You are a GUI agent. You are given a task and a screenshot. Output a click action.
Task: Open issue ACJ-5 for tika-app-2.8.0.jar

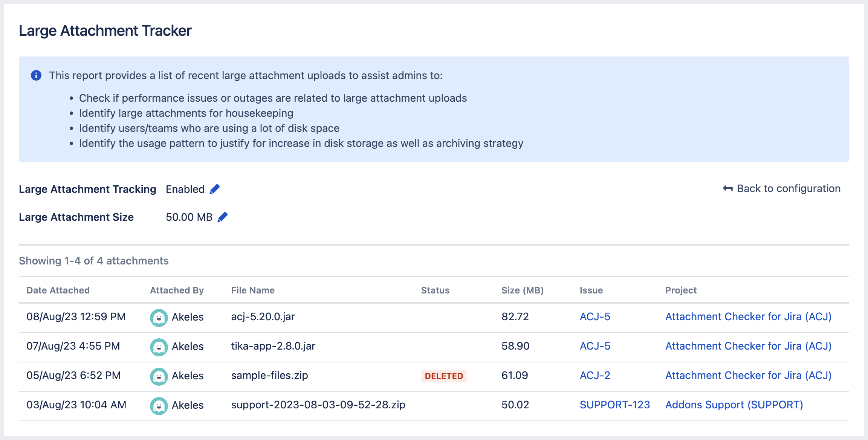point(595,346)
